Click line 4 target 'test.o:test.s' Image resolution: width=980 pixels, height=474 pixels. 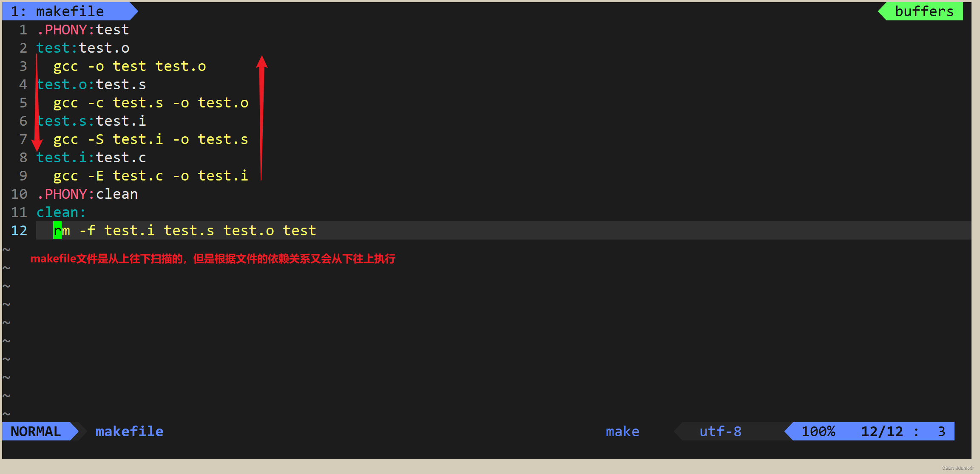point(91,85)
